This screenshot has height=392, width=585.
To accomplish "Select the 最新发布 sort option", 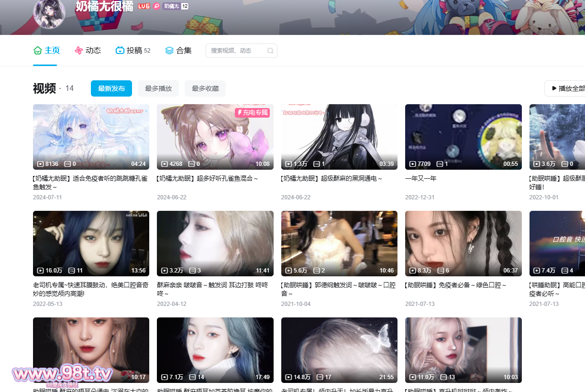I will (111, 88).
